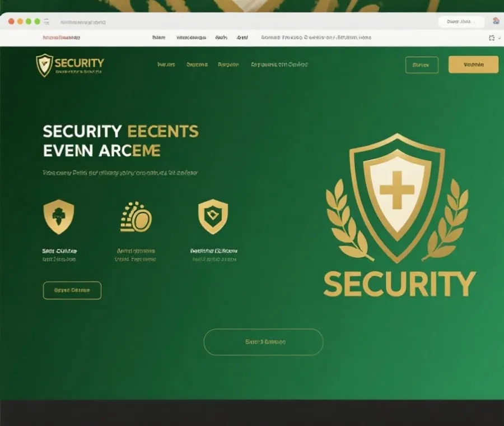Open the third site navigation menu item
The image size is (504, 426).
pyautogui.click(x=228, y=64)
